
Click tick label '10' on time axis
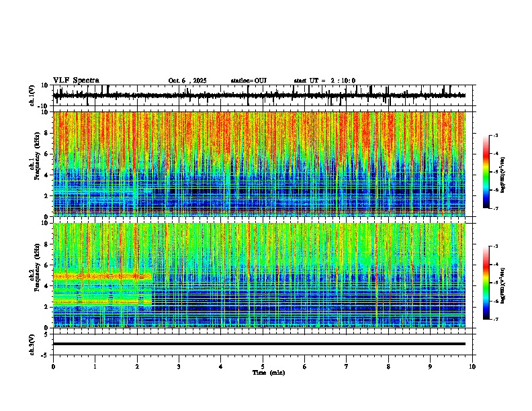pos(472,367)
